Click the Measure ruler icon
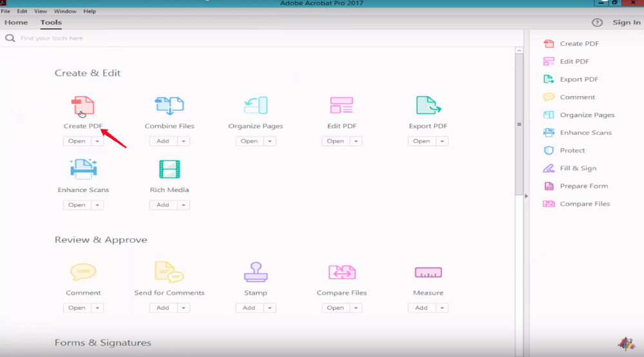 (x=428, y=272)
